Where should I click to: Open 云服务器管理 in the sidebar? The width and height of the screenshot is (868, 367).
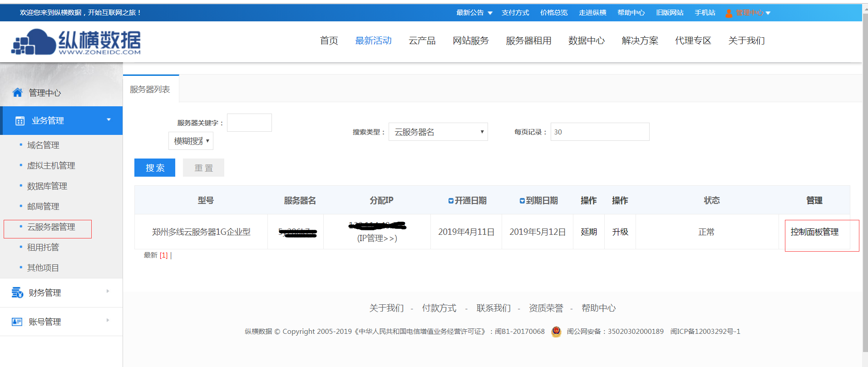[x=51, y=227]
